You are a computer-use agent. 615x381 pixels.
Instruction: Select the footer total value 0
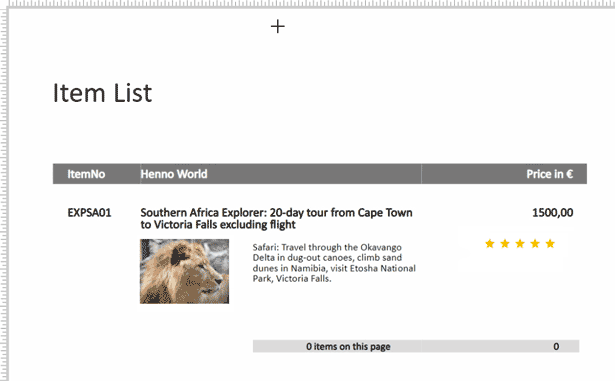point(556,346)
